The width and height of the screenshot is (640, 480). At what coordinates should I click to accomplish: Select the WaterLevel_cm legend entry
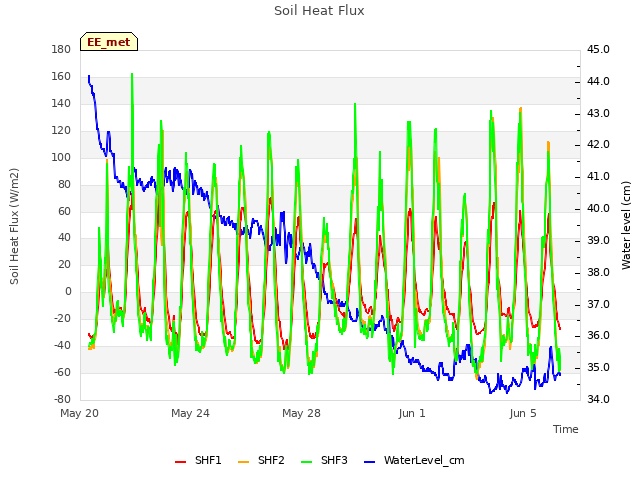(414, 460)
